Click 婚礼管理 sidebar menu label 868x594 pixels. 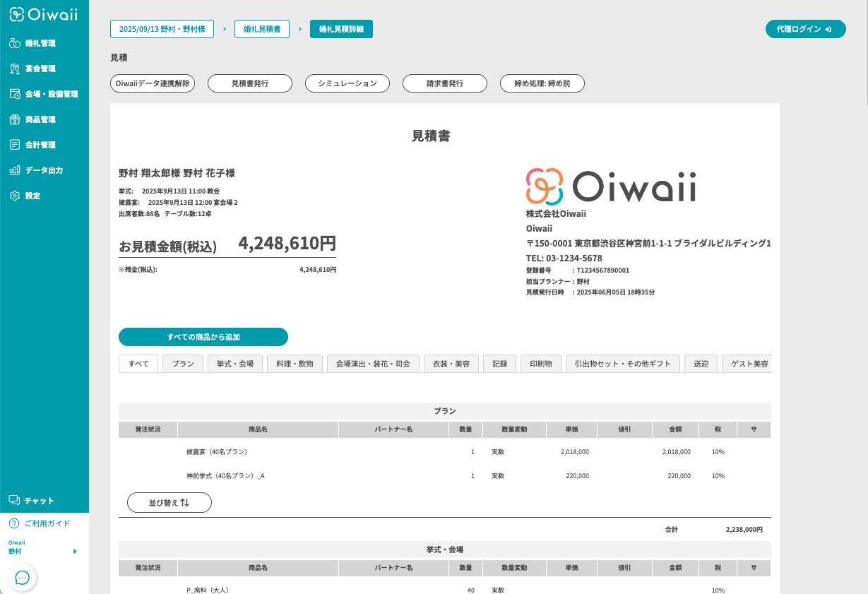click(40, 43)
